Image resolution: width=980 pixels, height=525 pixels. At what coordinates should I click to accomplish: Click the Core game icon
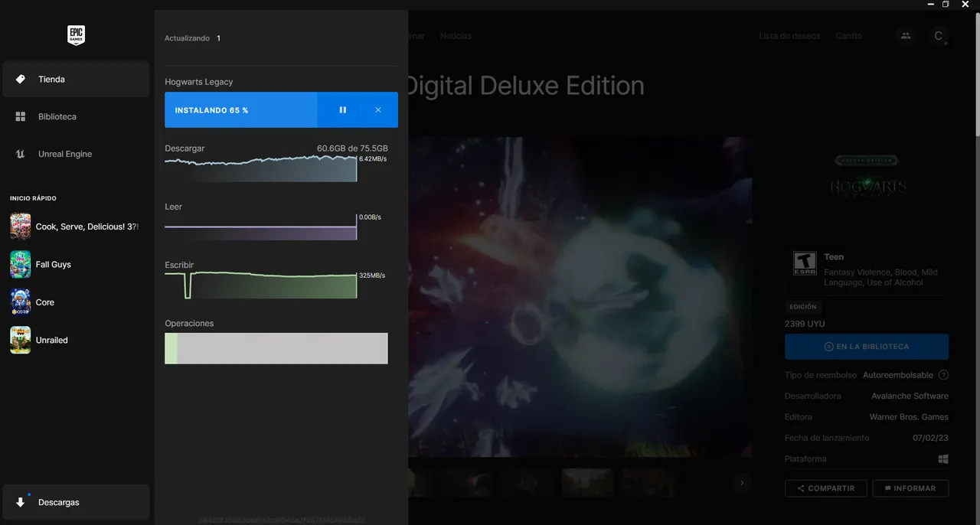pyautogui.click(x=21, y=302)
